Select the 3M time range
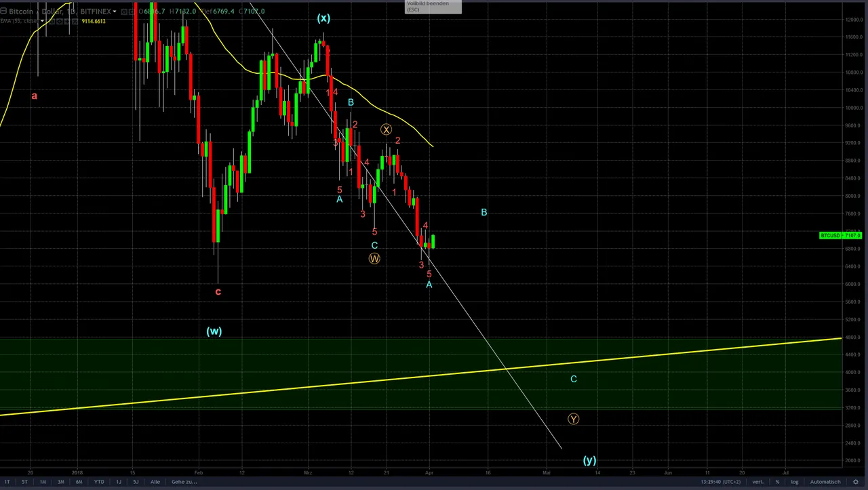Viewport: 868px width, 490px height. pos(61,482)
